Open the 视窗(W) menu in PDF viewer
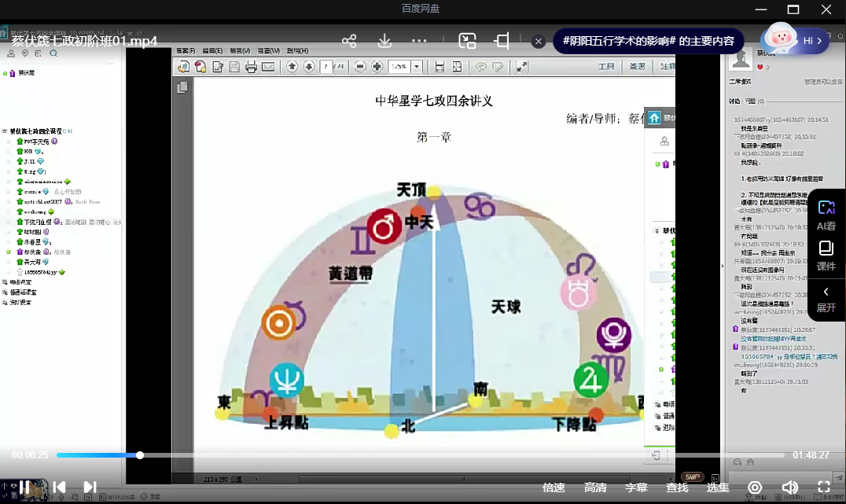This screenshot has width=846, height=504. pyautogui.click(x=269, y=51)
